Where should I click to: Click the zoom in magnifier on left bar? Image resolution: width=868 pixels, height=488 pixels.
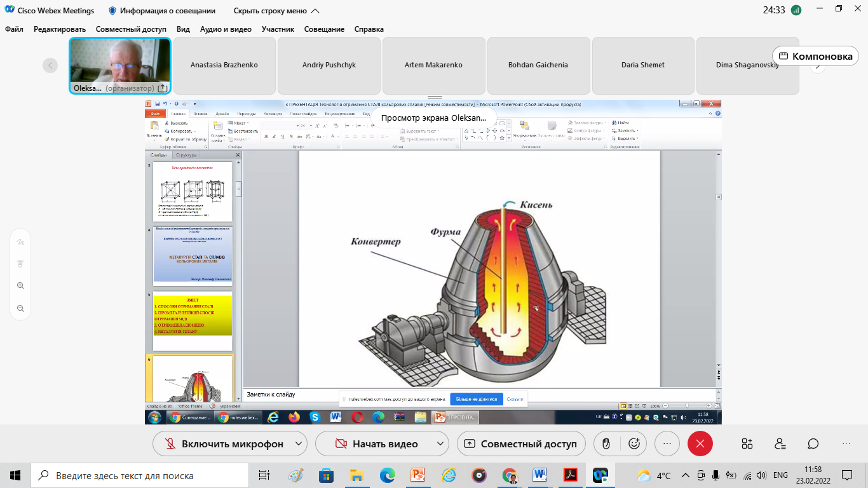(20, 286)
